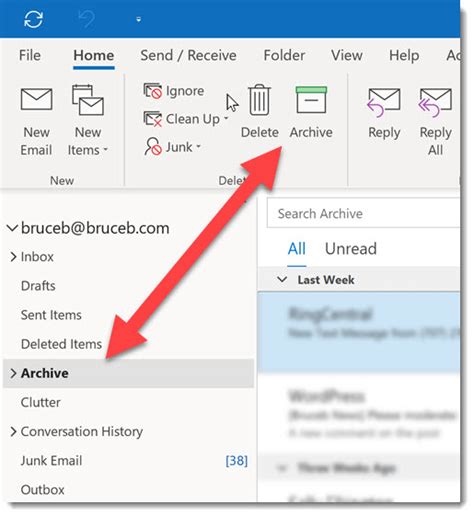Select the Archive folder in folder pane
The width and height of the screenshot is (474, 516).
(128, 373)
